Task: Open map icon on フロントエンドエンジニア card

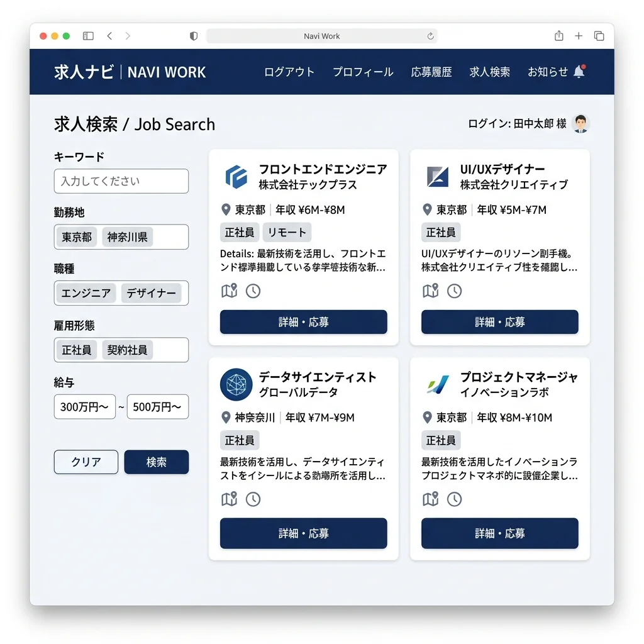Action: [229, 291]
